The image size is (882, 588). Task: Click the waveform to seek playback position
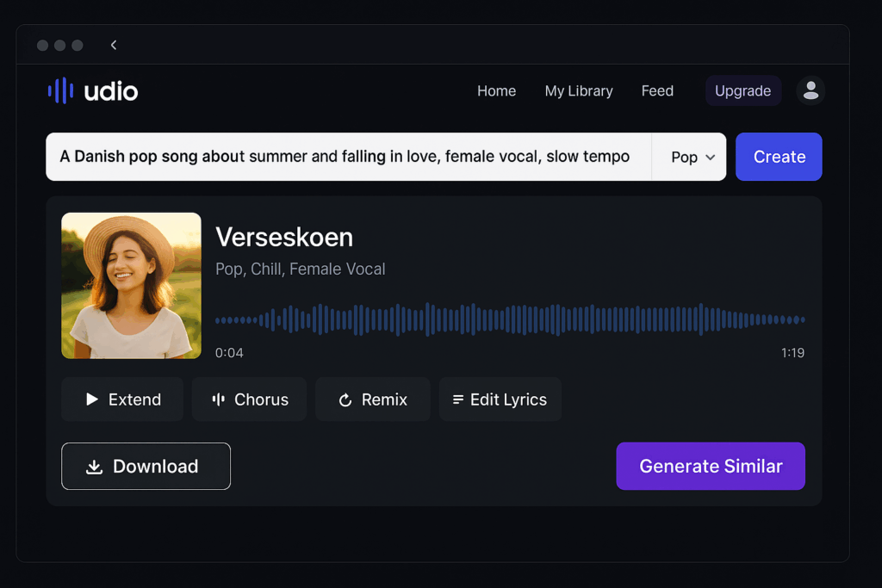(x=510, y=319)
